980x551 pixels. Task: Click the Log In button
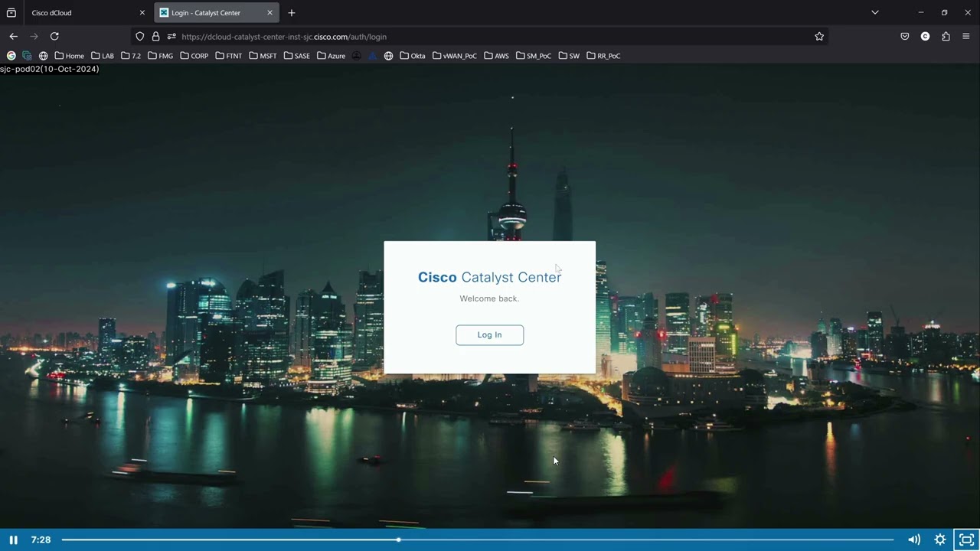click(x=489, y=334)
